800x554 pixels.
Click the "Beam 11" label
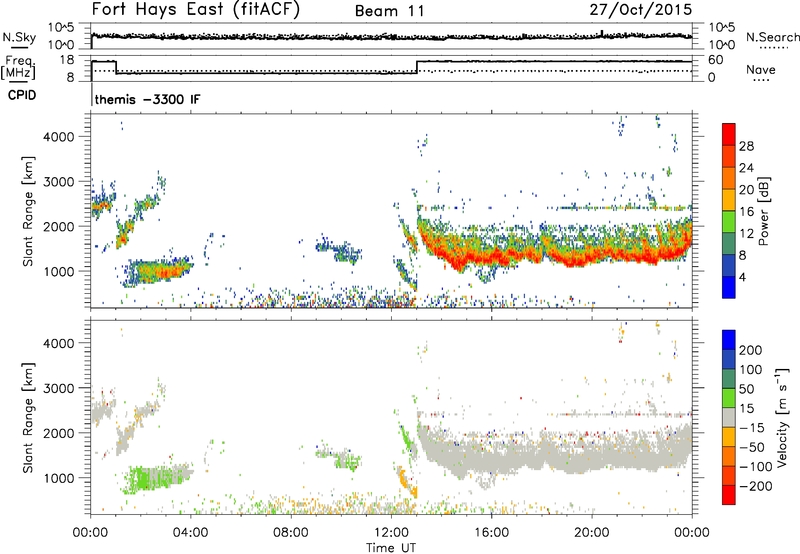(x=390, y=11)
